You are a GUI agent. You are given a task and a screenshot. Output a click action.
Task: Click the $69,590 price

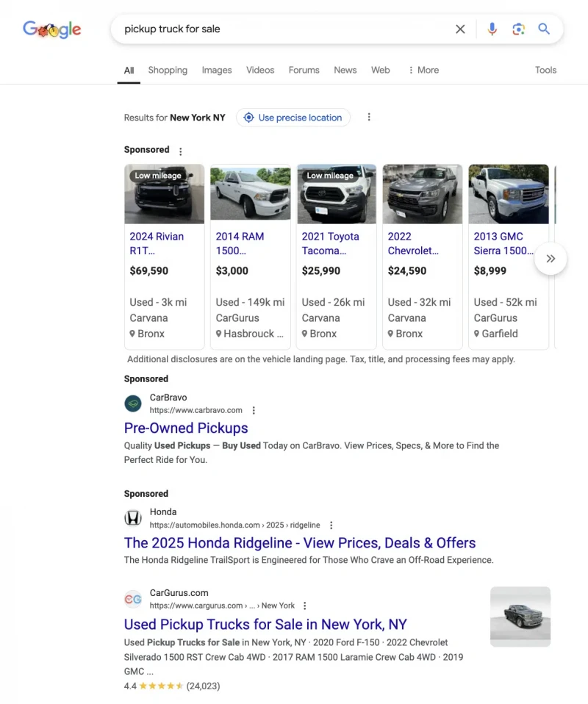[x=149, y=270]
